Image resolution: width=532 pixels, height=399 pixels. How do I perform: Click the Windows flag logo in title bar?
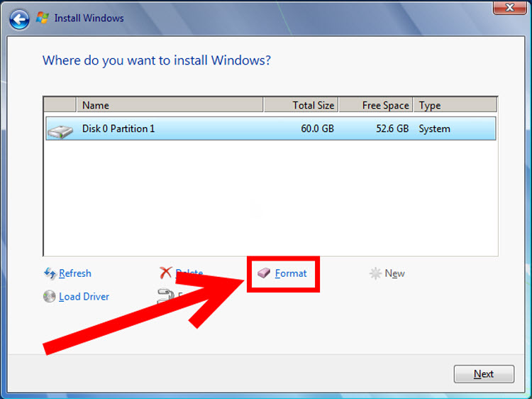pos(43,18)
